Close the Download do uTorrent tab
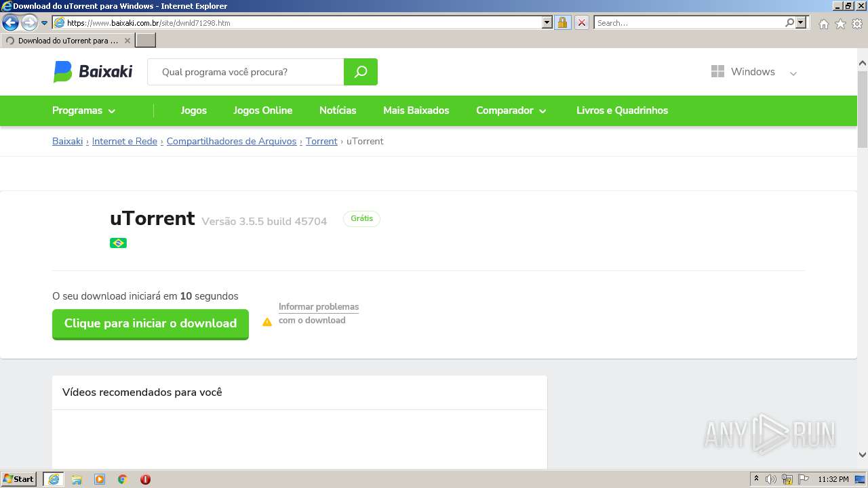 coord(127,41)
